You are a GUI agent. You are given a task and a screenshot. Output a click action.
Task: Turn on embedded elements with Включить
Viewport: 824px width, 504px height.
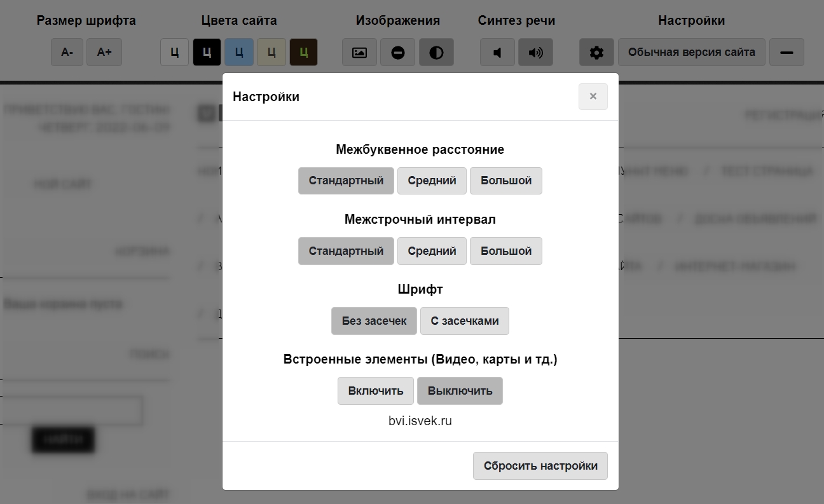(x=376, y=390)
